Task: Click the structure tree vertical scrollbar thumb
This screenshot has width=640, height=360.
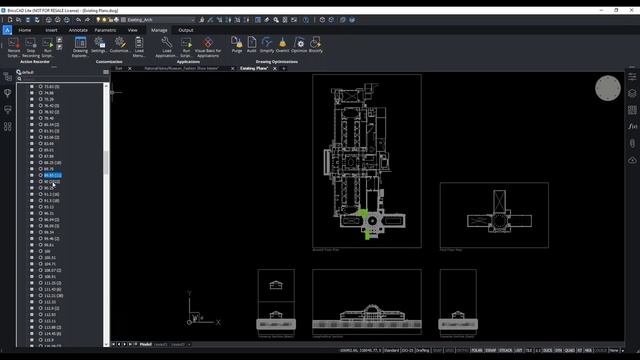Action: coord(106,162)
